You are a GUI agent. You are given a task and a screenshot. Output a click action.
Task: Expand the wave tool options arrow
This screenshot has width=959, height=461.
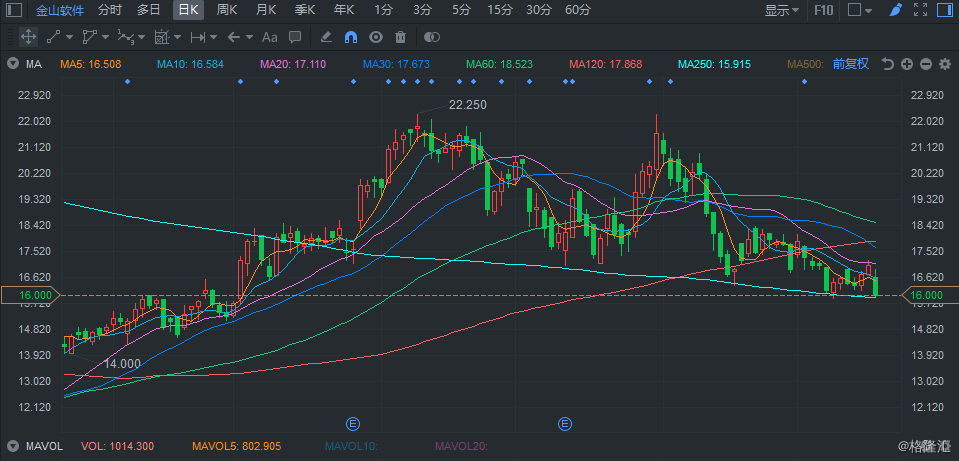tap(141, 37)
